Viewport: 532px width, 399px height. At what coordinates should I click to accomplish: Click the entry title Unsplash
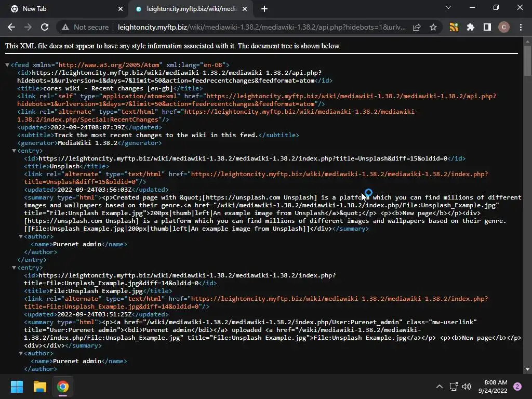point(65,167)
